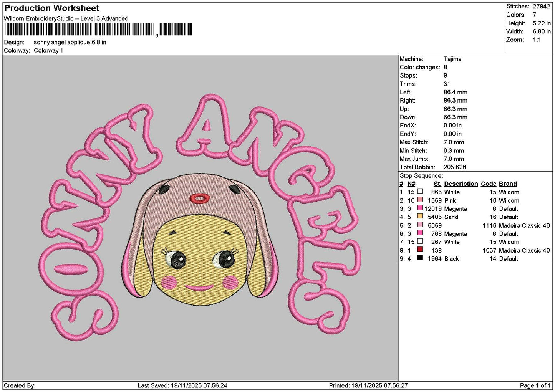
Task: Click the Left value 86.4 mm
Action: (456, 92)
